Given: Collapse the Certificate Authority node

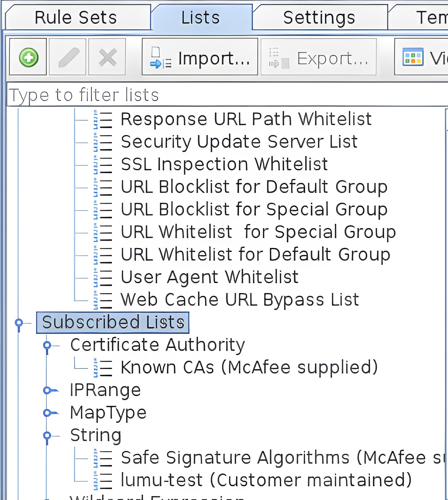Looking at the screenshot, I should pyautogui.click(x=47, y=345).
